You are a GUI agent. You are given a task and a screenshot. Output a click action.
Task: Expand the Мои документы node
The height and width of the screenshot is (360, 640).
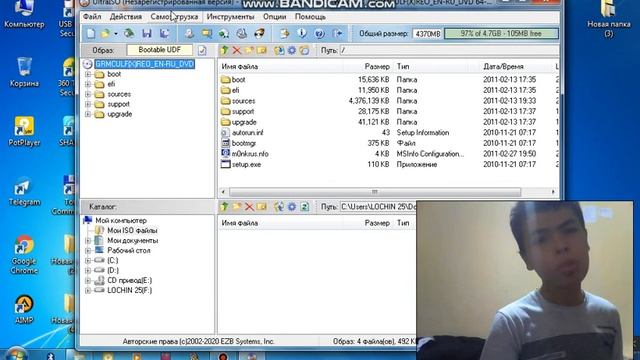[x=88, y=240]
